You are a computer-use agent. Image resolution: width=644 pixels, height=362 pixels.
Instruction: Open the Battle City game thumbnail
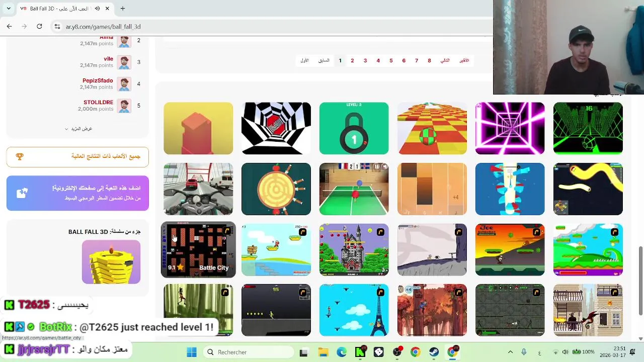[x=198, y=250]
